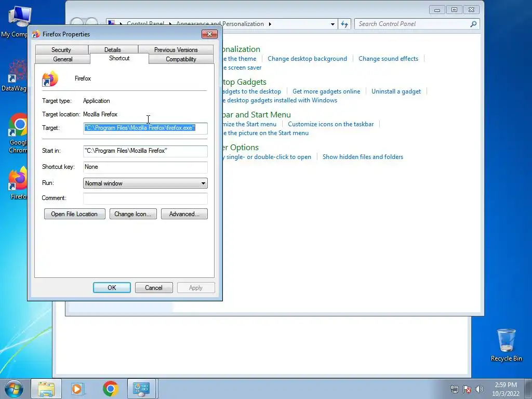Open Change sound effects link

point(388,59)
